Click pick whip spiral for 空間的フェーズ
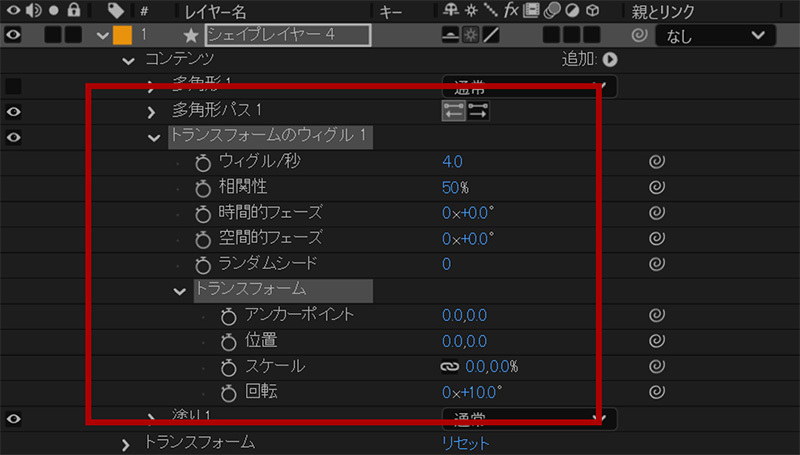Screen dimensions: 800x455 (x=657, y=238)
